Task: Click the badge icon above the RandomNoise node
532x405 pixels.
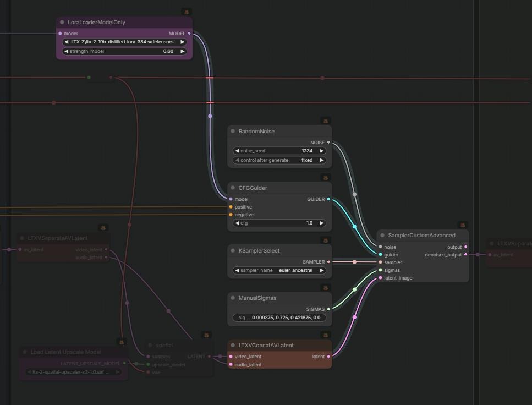Action: click(325, 121)
